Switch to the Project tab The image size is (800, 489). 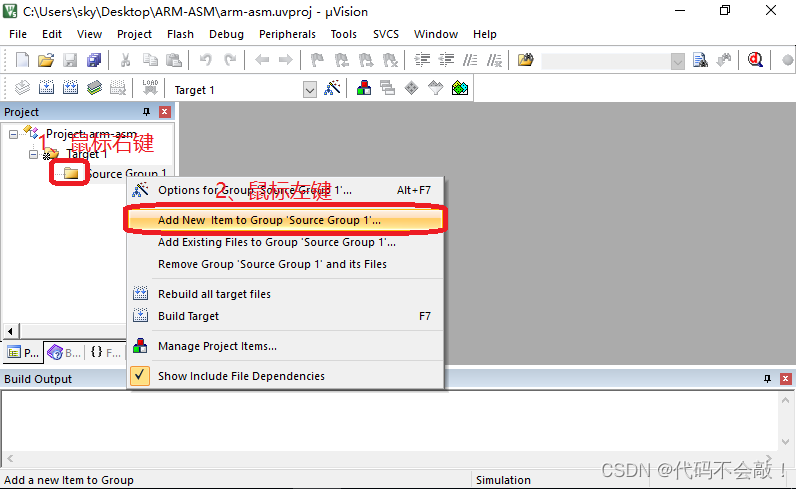[x=23, y=352]
